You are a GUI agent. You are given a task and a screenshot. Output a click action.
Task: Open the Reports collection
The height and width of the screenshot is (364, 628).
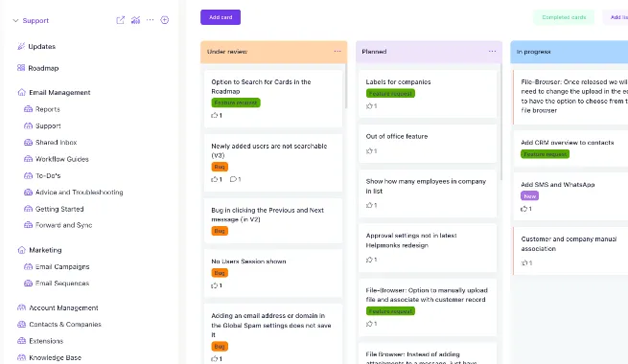48,109
